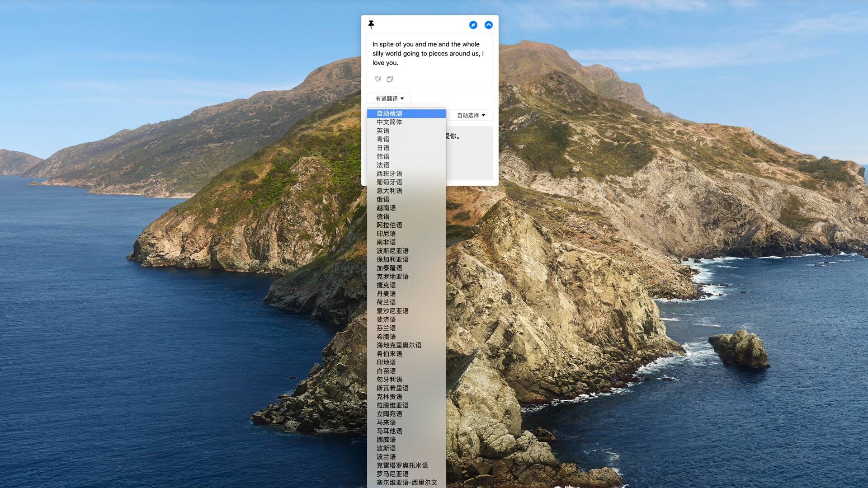Pin the translation window with the pushpin icon
868x488 pixels.
(371, 24)
